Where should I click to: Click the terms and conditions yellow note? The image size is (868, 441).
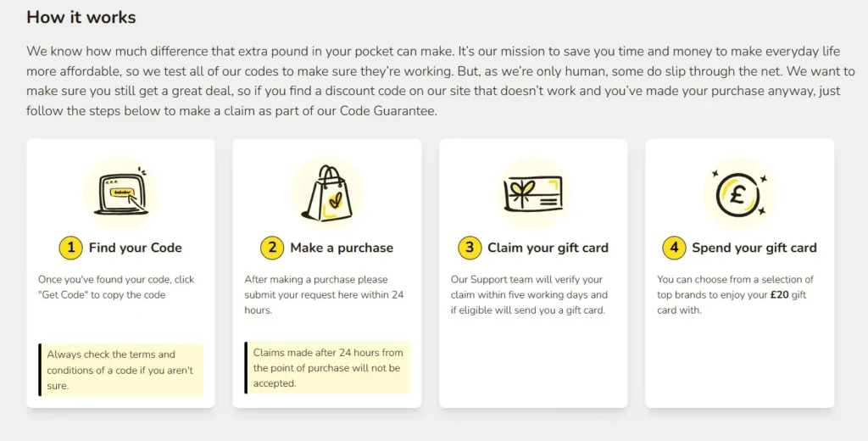(120, 370)
